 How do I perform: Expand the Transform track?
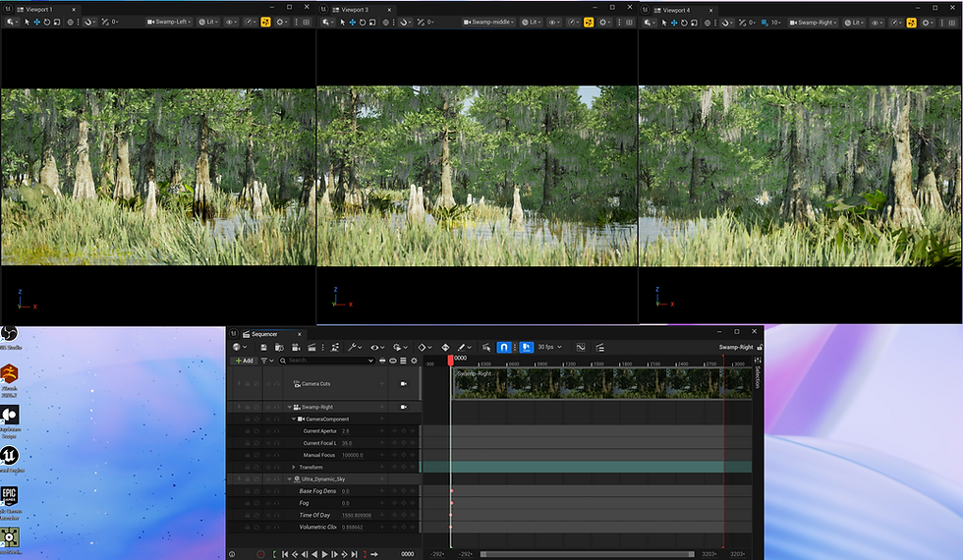pos(294,468)
